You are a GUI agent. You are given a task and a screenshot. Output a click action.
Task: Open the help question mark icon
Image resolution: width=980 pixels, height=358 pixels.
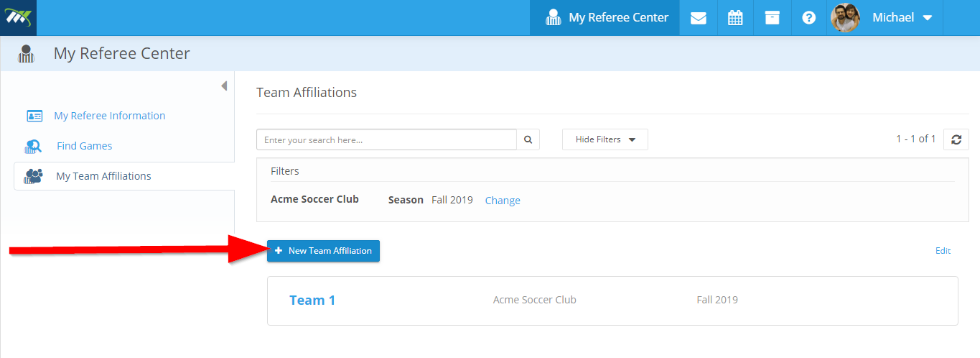pos(809,18)
